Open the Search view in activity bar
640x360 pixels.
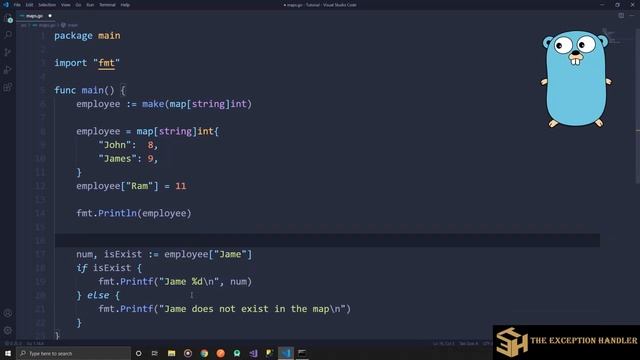click(x=8, y=35)
